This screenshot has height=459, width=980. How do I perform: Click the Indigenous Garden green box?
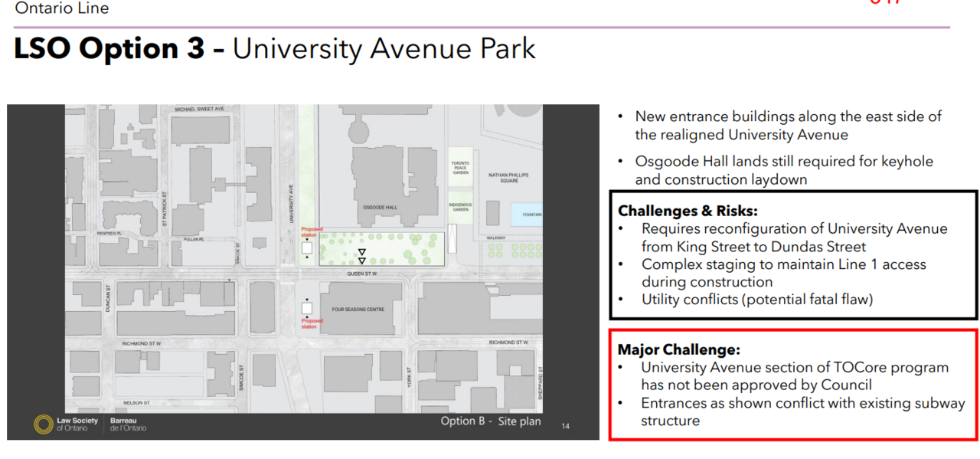[x=460, y=207]
